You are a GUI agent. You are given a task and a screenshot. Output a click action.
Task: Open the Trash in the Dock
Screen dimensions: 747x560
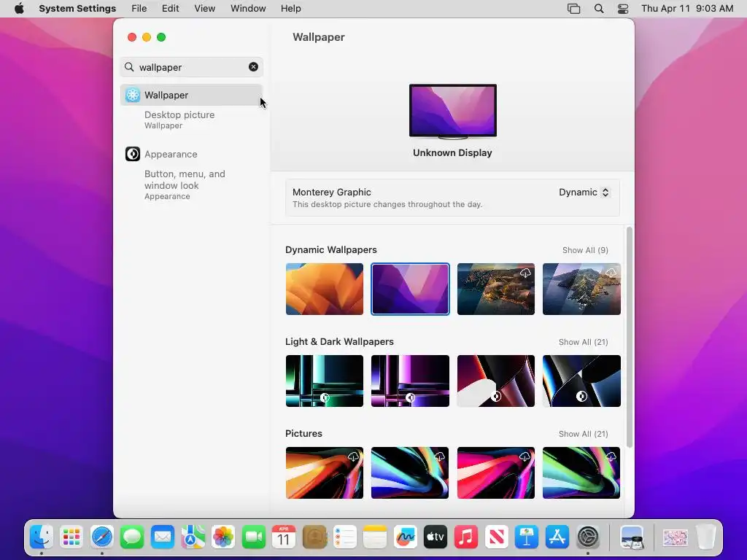point(706,537)
